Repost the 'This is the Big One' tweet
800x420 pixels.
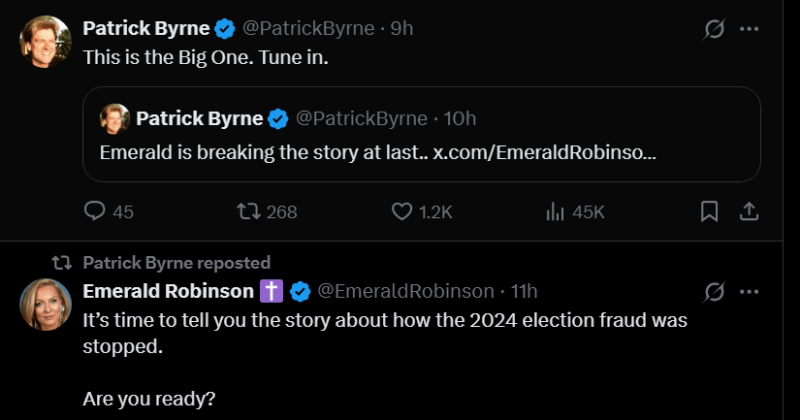(243, 211)
